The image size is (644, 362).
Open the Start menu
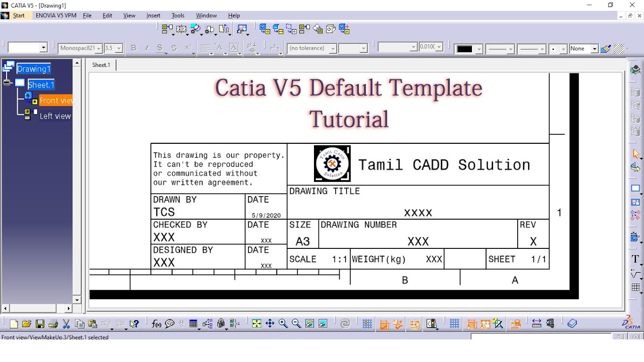coord(19,16)
